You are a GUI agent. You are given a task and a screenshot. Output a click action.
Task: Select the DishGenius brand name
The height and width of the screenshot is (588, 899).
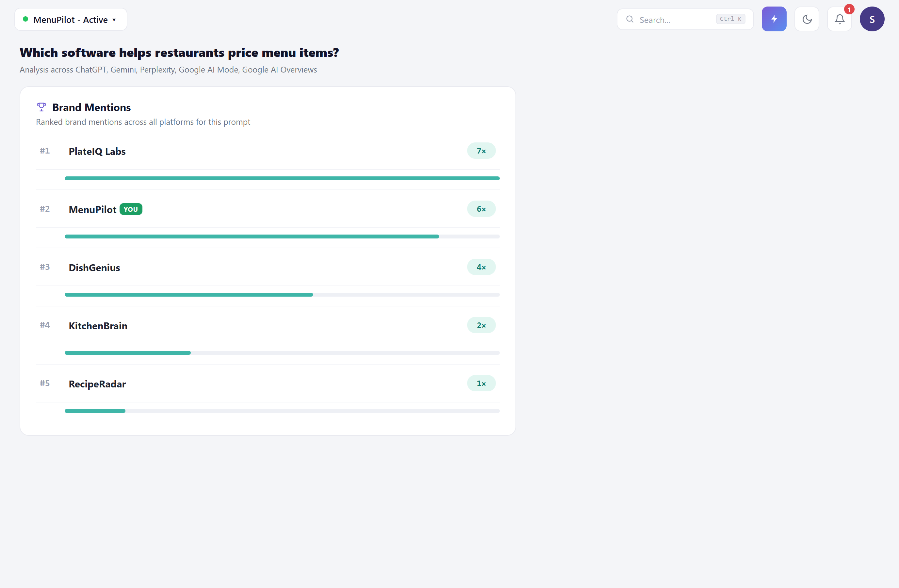[x=94, y=267]
